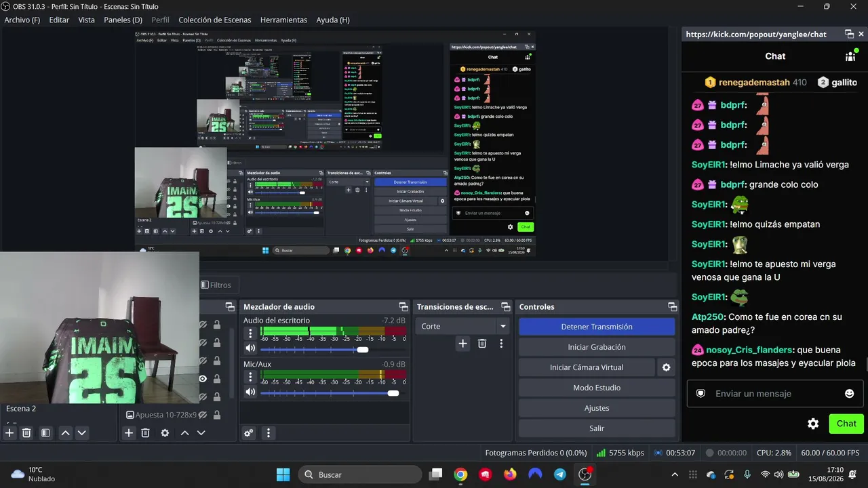This screenshot has width=868, height=488.
Task: Undock the Controles panel
Action: [x=672, y=307]
